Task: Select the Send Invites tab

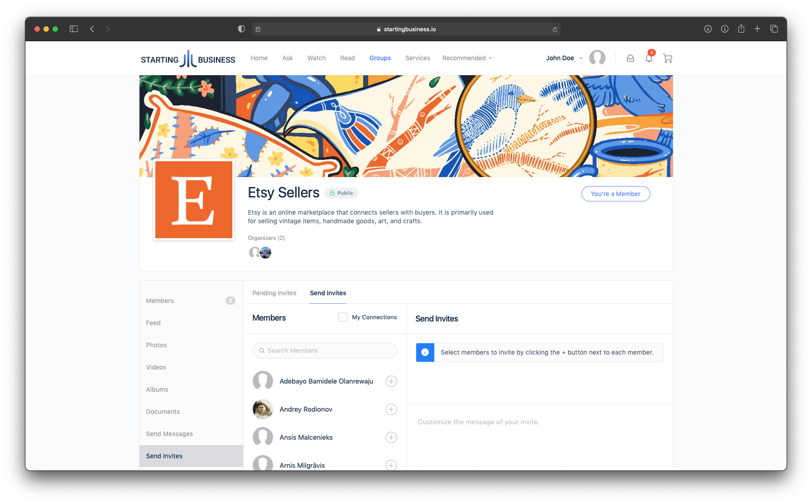Action: tap(328, 293)
